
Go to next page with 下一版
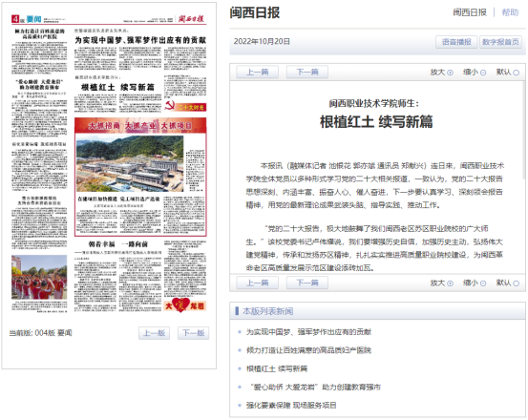(x=194, y=333)
